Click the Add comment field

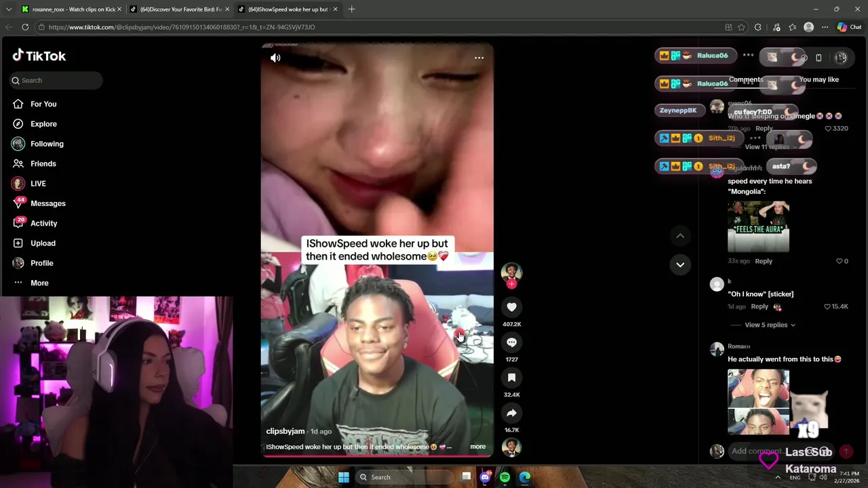coord(780,451)
